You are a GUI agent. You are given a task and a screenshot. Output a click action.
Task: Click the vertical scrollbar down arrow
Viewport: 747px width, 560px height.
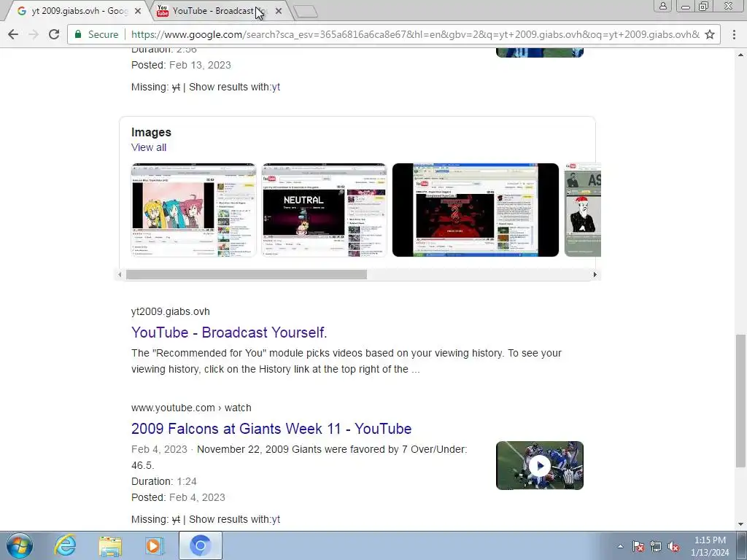pos(740,524)
